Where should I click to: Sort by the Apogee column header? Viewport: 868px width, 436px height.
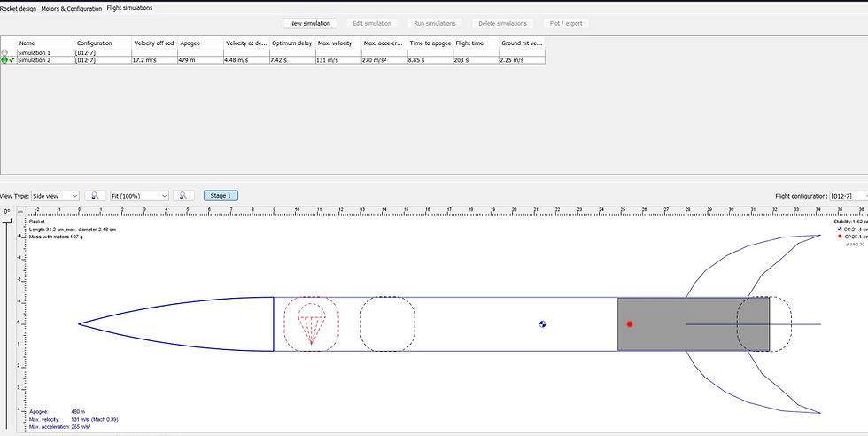[200, 43]
